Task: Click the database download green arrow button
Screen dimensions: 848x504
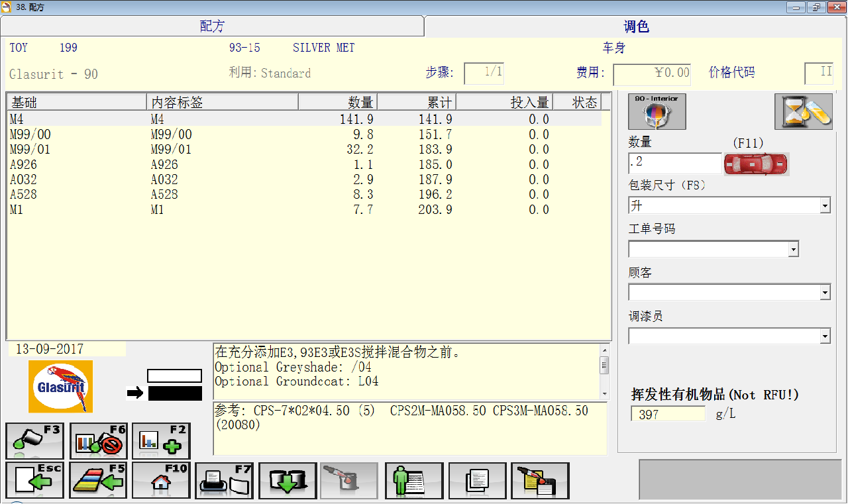Action: click(x=288, y=480)
